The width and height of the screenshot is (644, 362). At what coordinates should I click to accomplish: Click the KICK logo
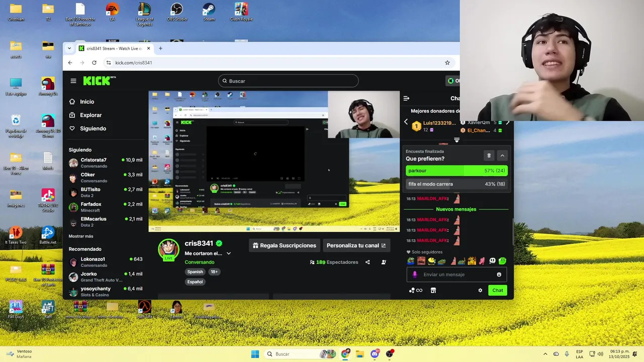[x=99, y=81]
